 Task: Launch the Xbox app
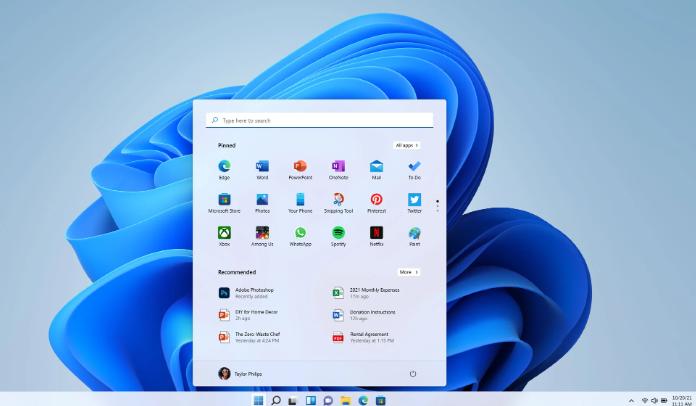click(x=224, y=236)
